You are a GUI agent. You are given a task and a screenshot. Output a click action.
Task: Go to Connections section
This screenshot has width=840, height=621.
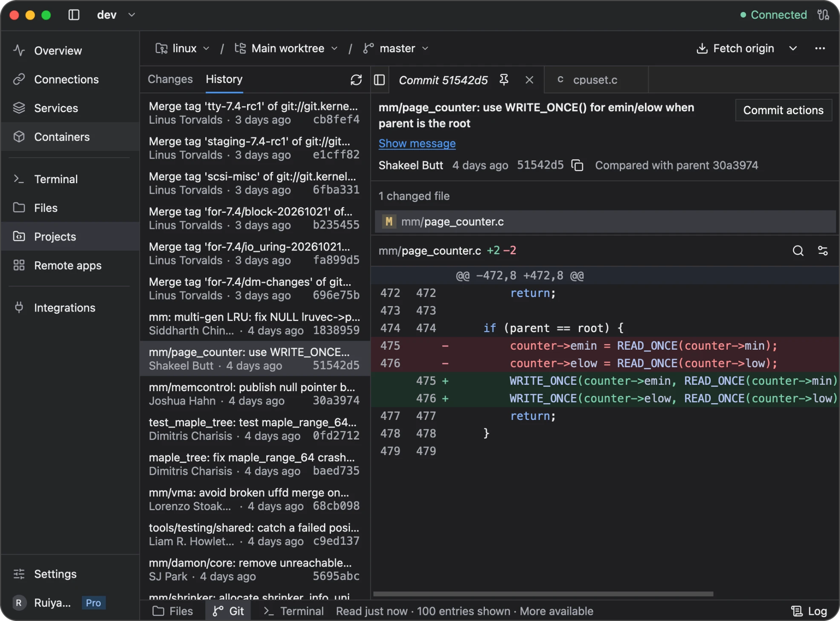(70, 79)
